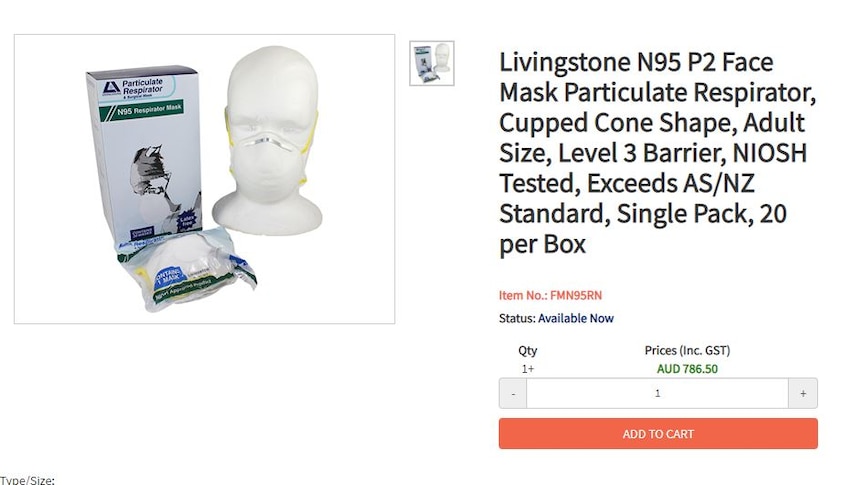
Task: Click the Available Now status link
Action: 576,318
